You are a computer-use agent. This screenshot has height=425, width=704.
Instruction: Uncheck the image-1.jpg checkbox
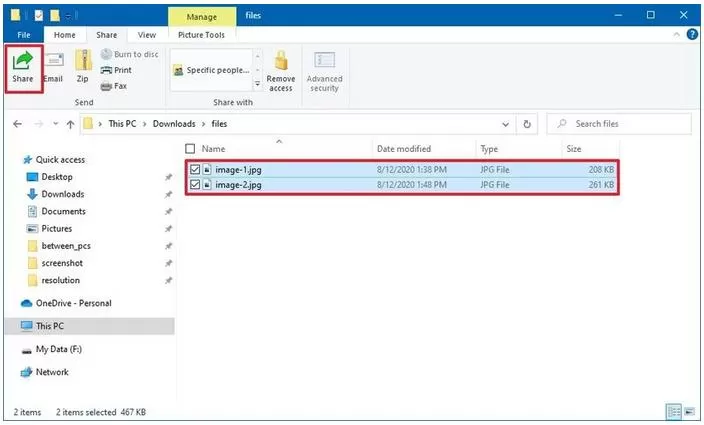click(x=195, y=170)
